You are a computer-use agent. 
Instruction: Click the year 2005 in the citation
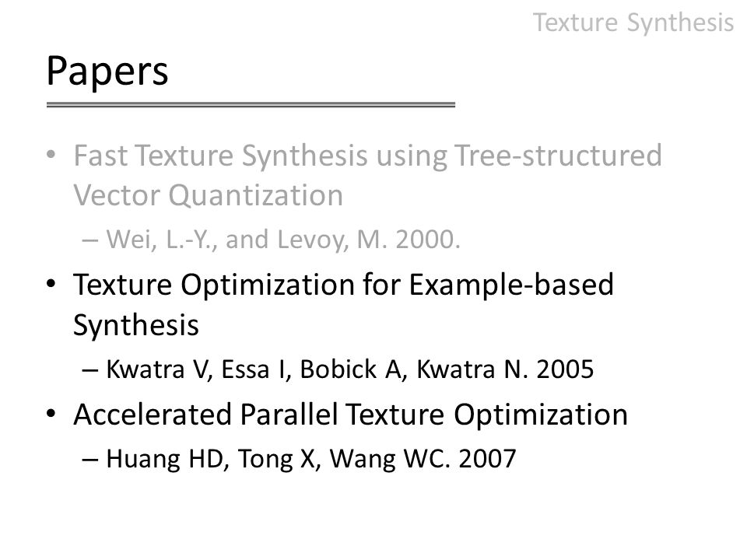click(x=565, y=369)
